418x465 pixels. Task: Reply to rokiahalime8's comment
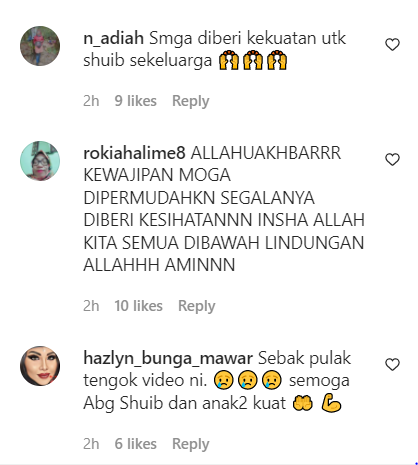[197, 306]
